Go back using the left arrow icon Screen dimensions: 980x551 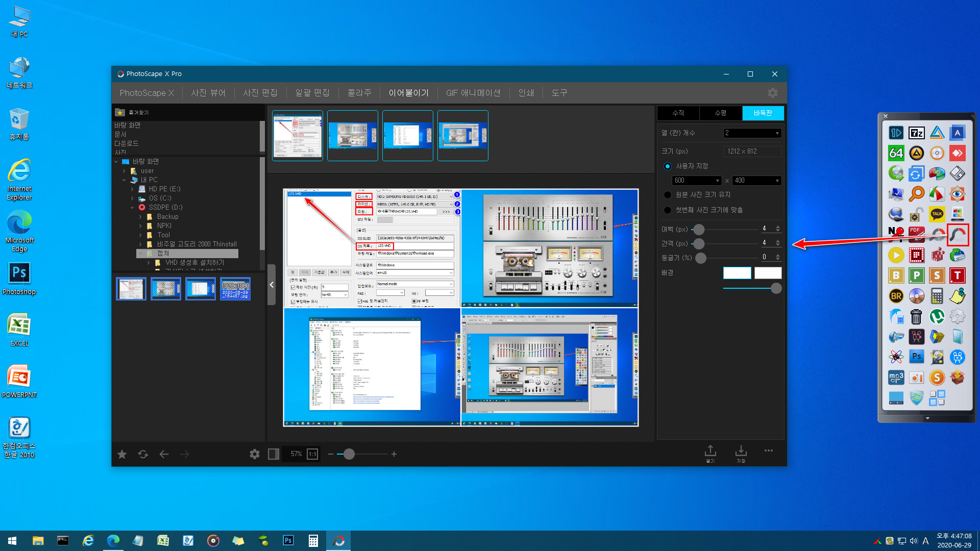pyautogui.click(x=164, y=454)
